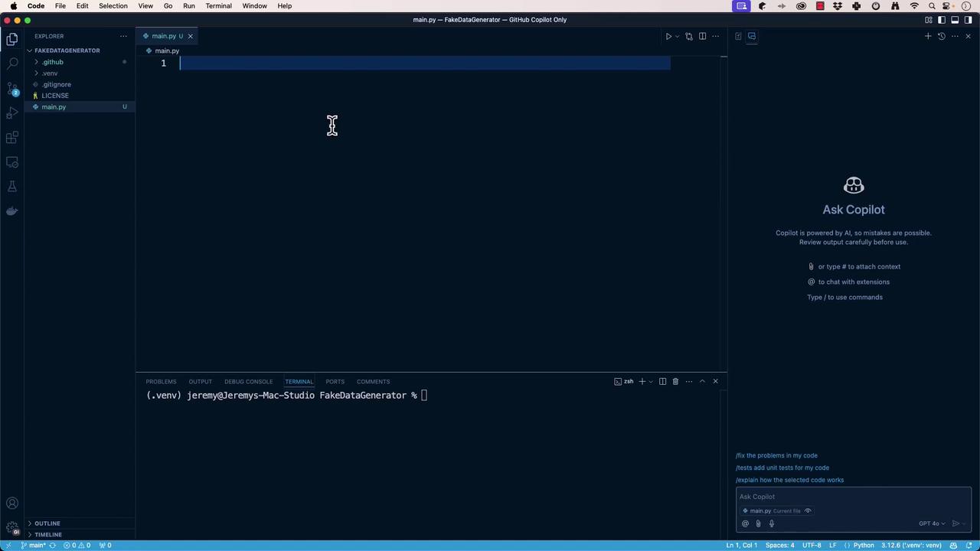980x551 pixels.
Task: Mention an extension with the @ icon
Action: click(745, 523)
